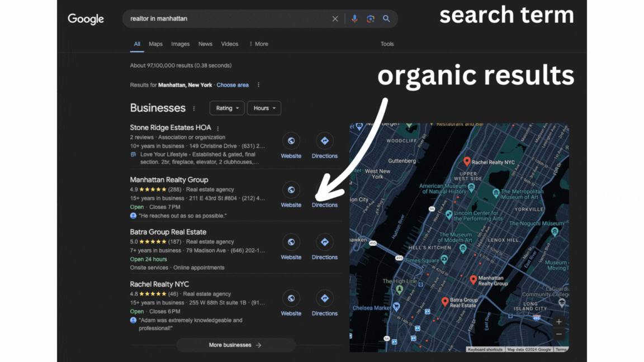The width and height of the screenshot is (644, 362).
Task: Open website icon for Stone Ridge Estates HOA
Action: click(x=291, y=141)
